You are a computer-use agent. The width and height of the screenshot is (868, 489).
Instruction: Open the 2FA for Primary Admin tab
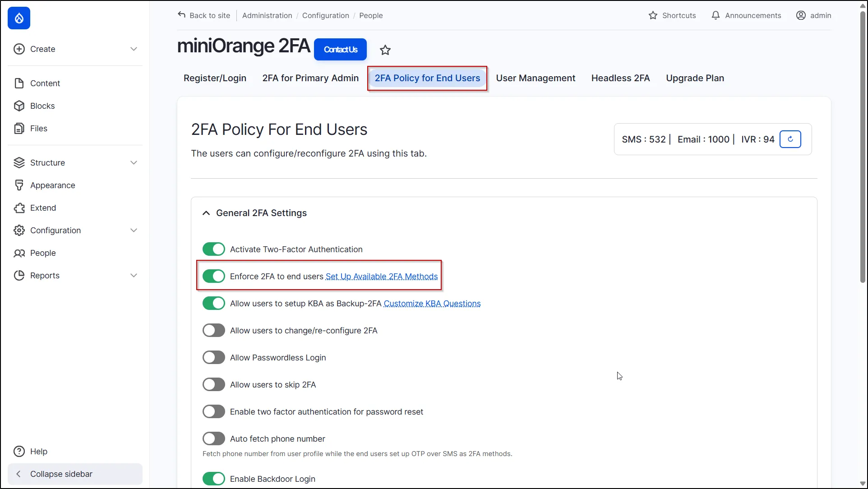coord(310,78)
